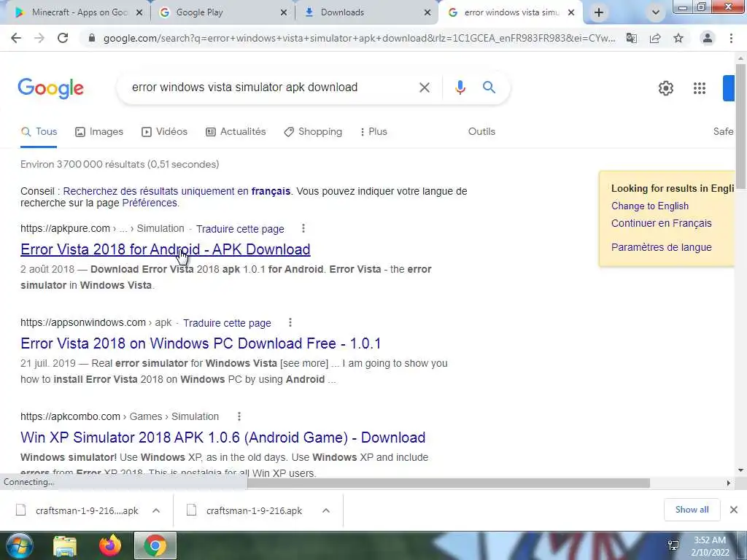Click the padlock site info icon

tap(92, 38)
